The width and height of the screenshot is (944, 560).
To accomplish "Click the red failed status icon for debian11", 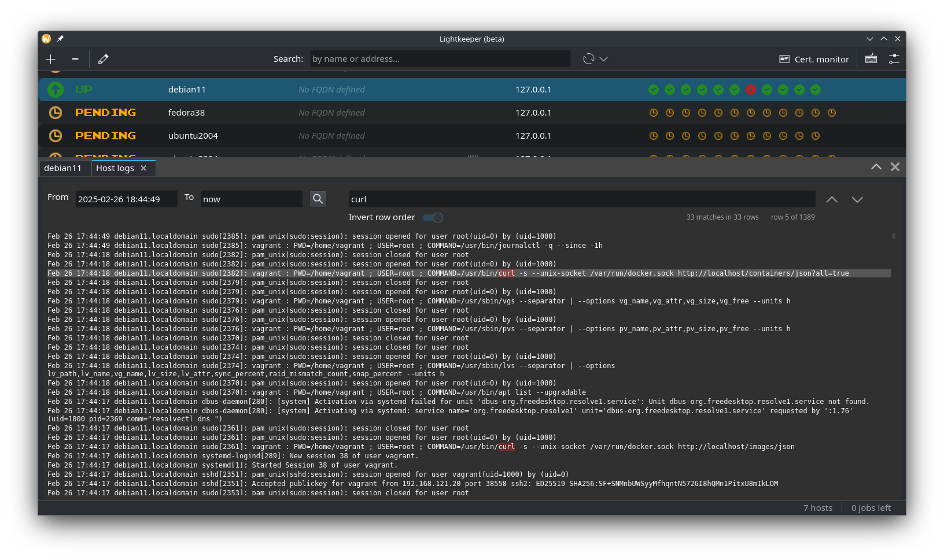I will pos(751,90).
